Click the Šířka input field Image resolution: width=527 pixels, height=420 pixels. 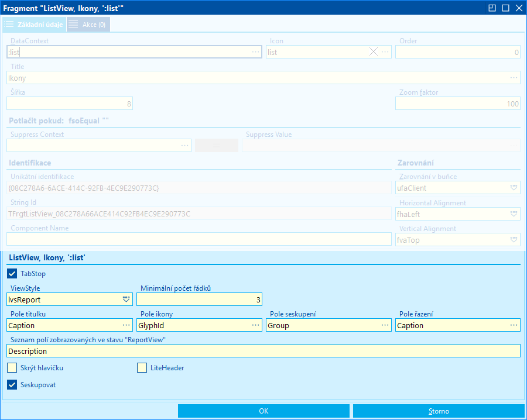tap(70, 104)
